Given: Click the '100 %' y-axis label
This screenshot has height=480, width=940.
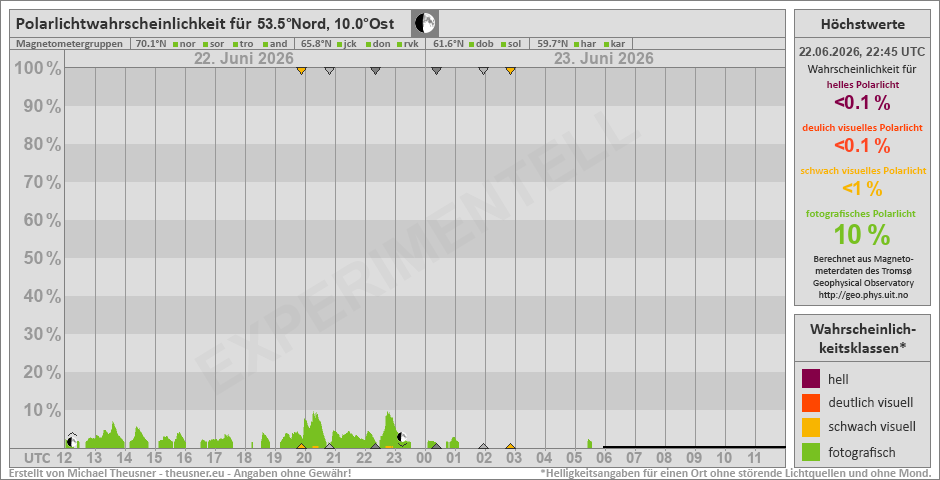Looking at the screenshot, I should pyautogui.click(x=37, y=69).
